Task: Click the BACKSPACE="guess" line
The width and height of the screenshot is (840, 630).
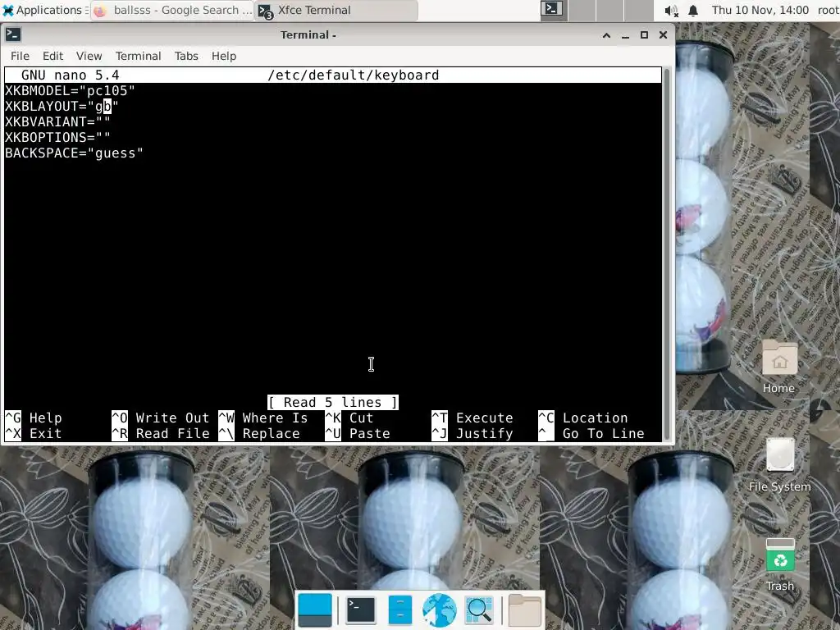Action: [x=74, y=153]
